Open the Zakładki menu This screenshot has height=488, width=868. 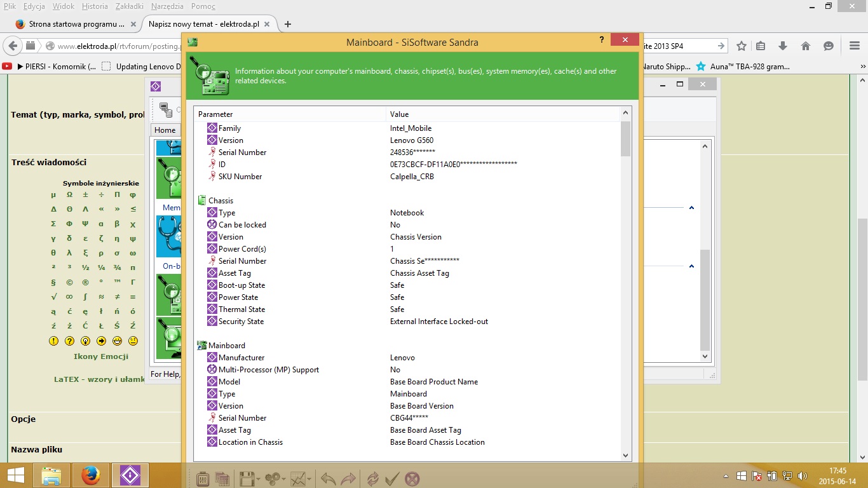click(x=129, y=6)
